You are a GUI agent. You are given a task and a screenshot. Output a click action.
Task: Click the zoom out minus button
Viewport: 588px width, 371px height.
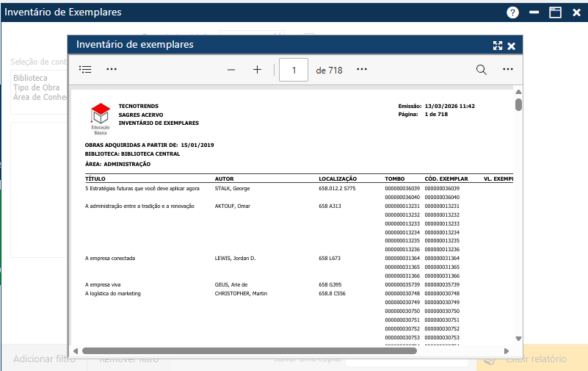(231, 70)
